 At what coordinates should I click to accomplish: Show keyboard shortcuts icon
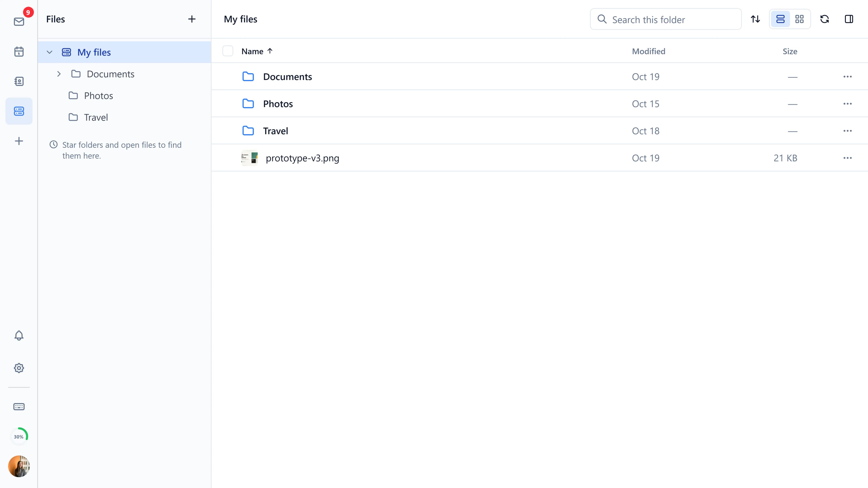pos(19,406)
